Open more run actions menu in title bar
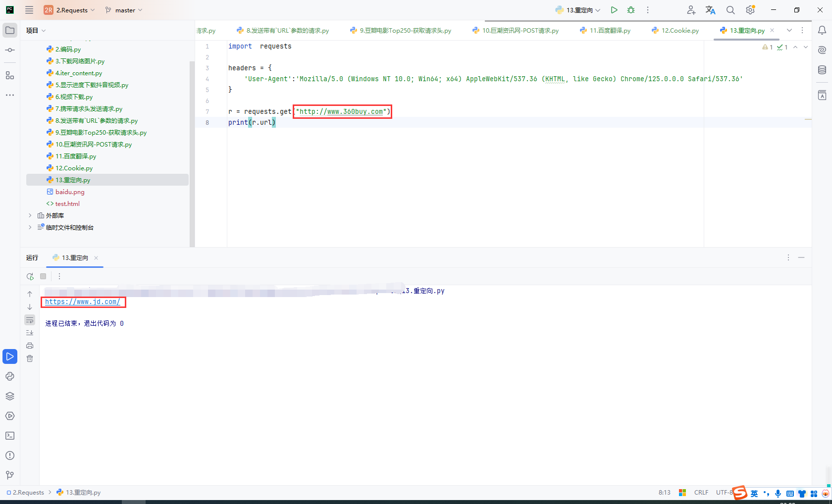The width and height of the screenshot is (832, 504). [x=648, y=10]
